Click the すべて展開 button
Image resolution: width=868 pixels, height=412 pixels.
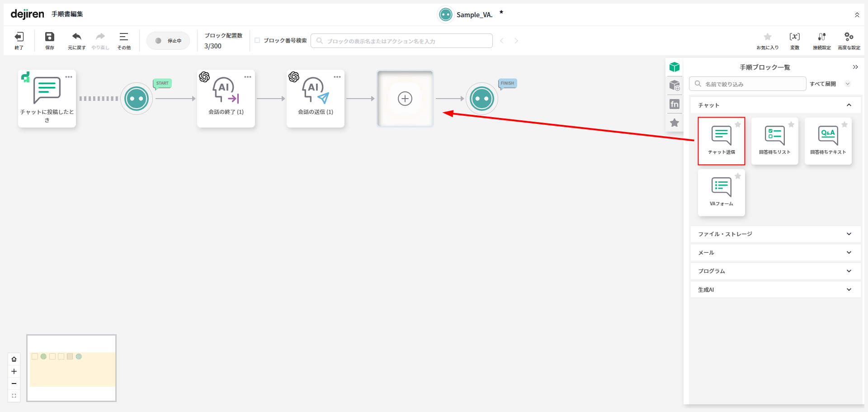tap(823, 84)
